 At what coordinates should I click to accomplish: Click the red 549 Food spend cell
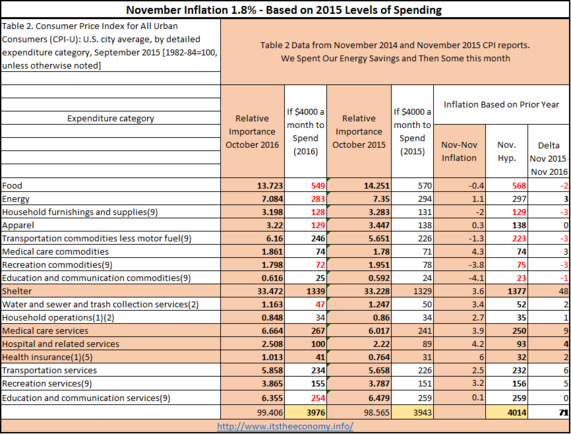(x=306, y=185)
